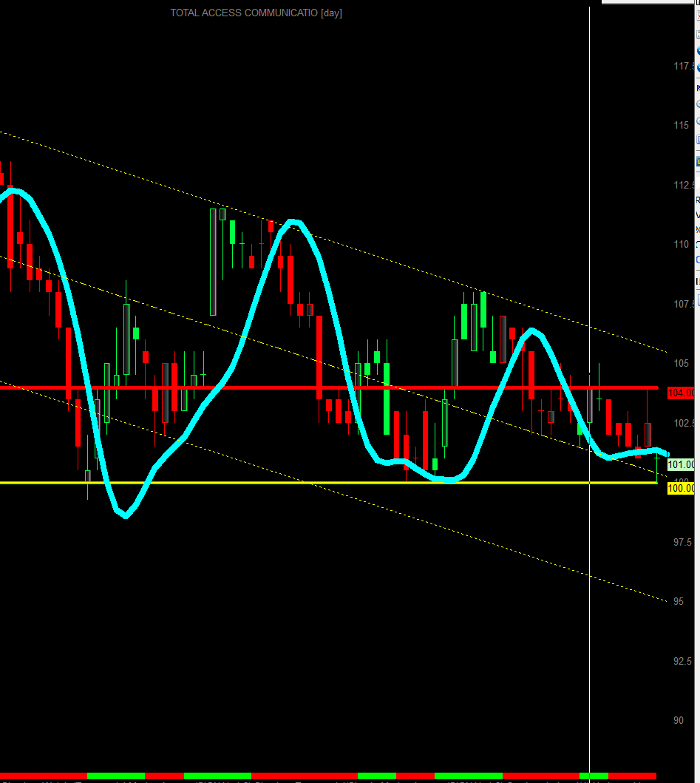The image size is (700, 783).
Task: Click the 115 price axis label
Action: pyautogui.click(x=681, y=126)
